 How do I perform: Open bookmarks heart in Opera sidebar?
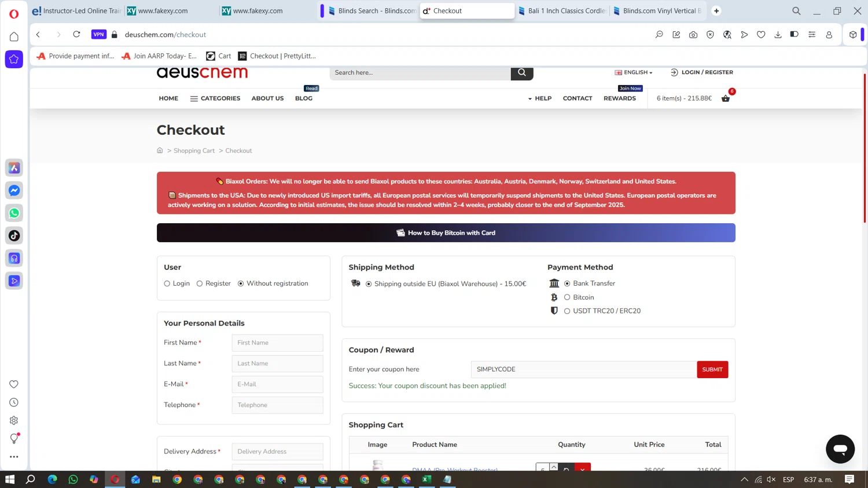point(14,385)
